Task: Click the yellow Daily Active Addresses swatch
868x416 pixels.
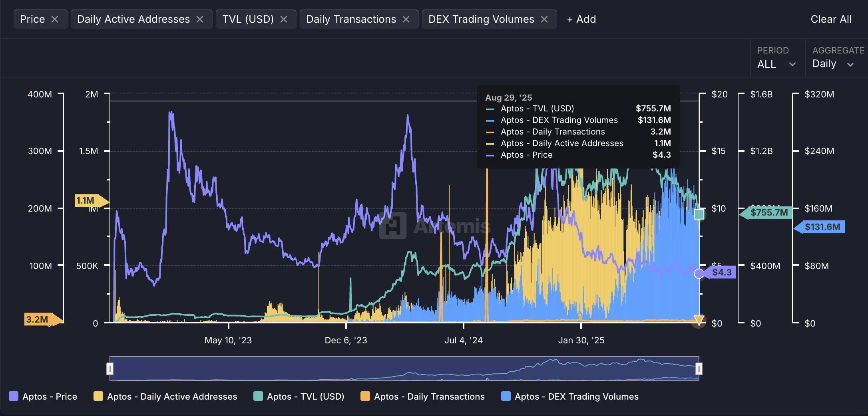Action: pos(98,396)
